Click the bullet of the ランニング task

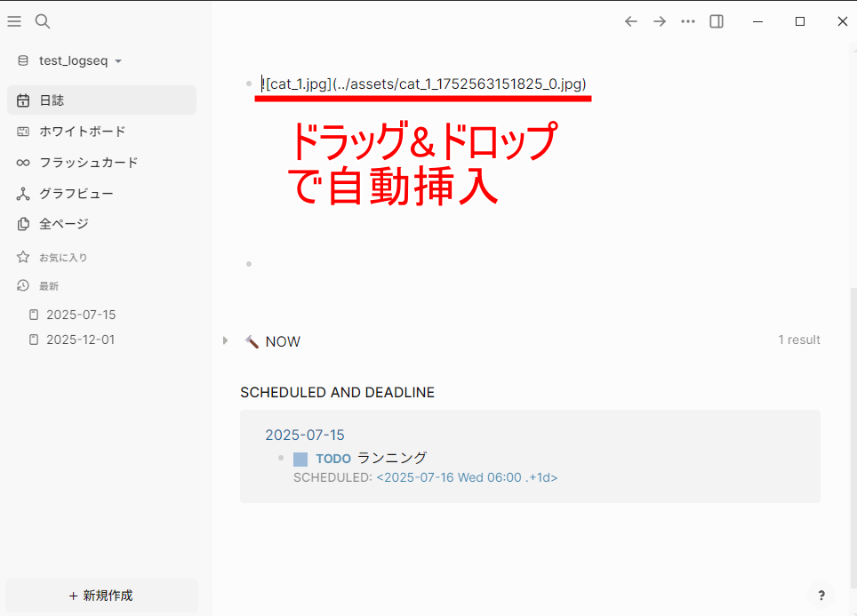tap(281, 458)
